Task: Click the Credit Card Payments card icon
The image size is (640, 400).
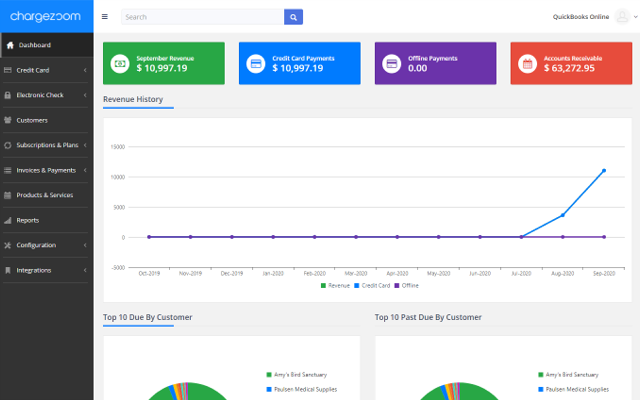Action: (256, 64)
